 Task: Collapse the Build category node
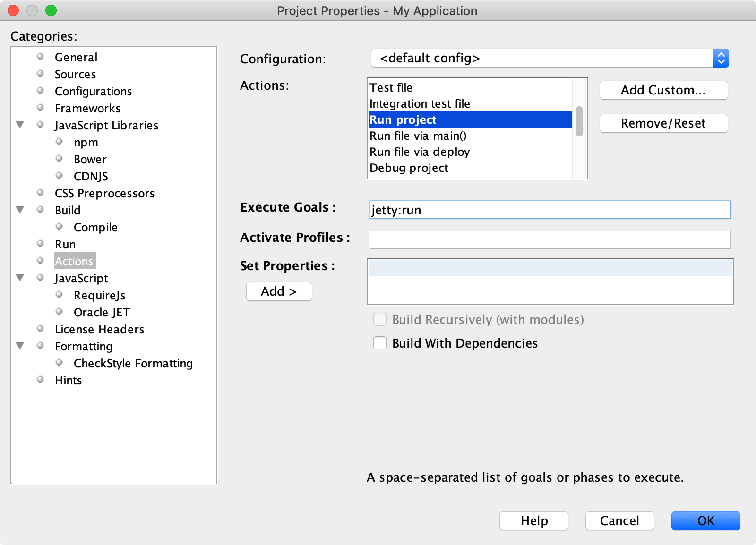(x=20, y=210)
